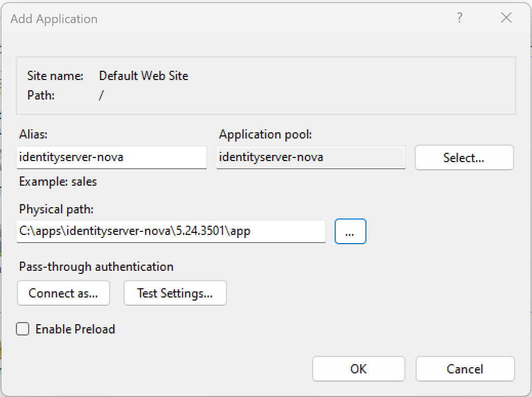Click the Enable Preload label text
This screenshot has height=397, width=532.
[75, 329]
